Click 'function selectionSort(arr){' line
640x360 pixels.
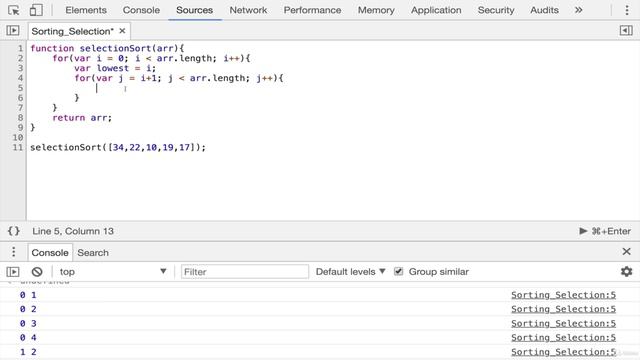pyautogui.click(x=107, y=49)
